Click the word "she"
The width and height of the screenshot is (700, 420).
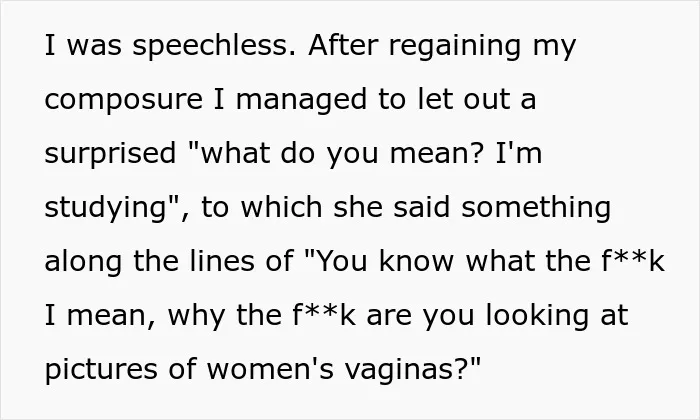358,208
